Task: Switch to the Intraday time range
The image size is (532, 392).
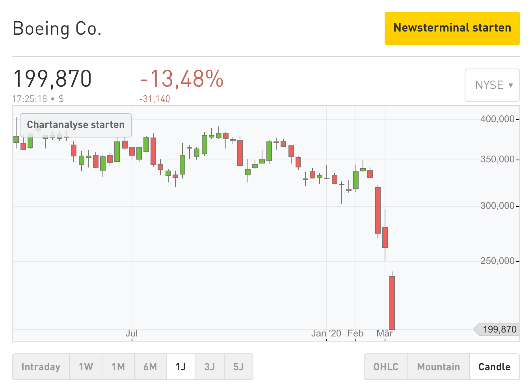Action: pos(41,367)
